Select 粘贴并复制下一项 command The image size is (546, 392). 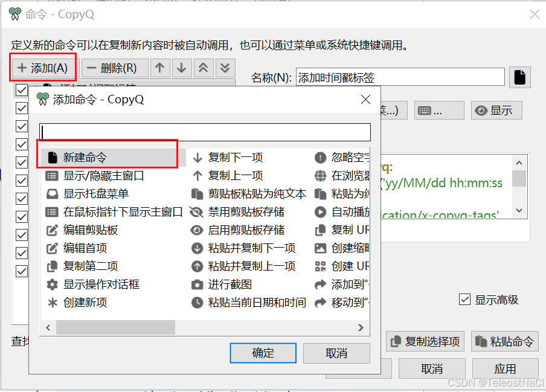pos(243,248)
